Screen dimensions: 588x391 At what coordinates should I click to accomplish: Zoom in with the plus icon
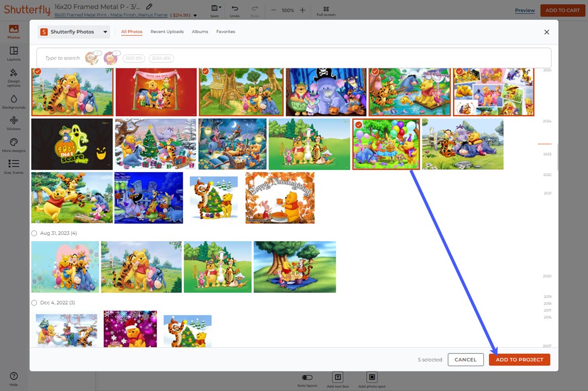pos(302,10)
